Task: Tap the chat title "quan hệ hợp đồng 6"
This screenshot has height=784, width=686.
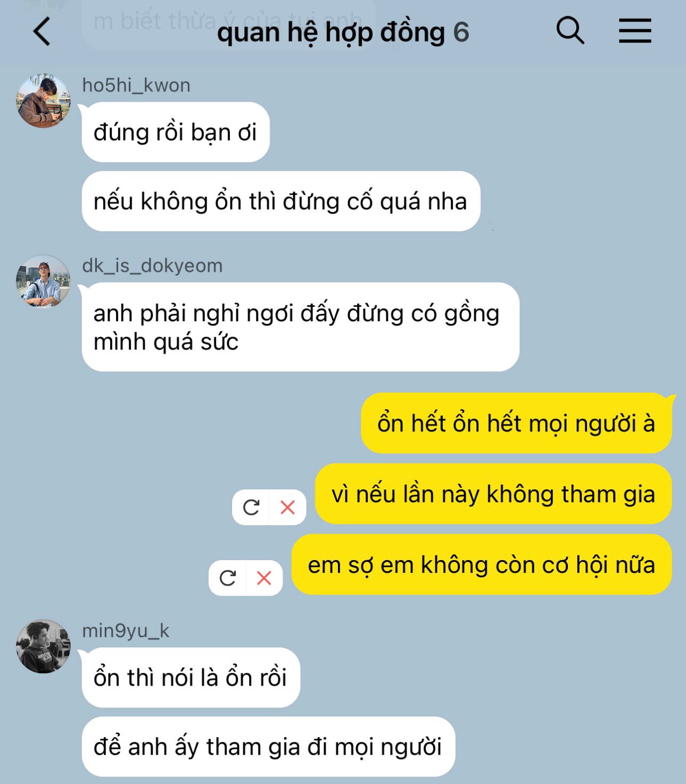Action: tap(343, 32)
